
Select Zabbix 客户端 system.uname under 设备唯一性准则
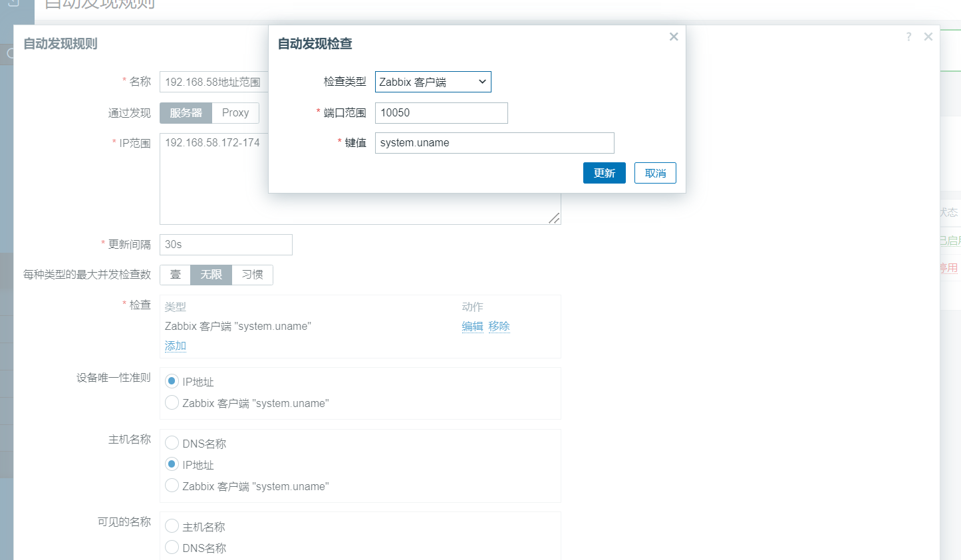[172, 402]
